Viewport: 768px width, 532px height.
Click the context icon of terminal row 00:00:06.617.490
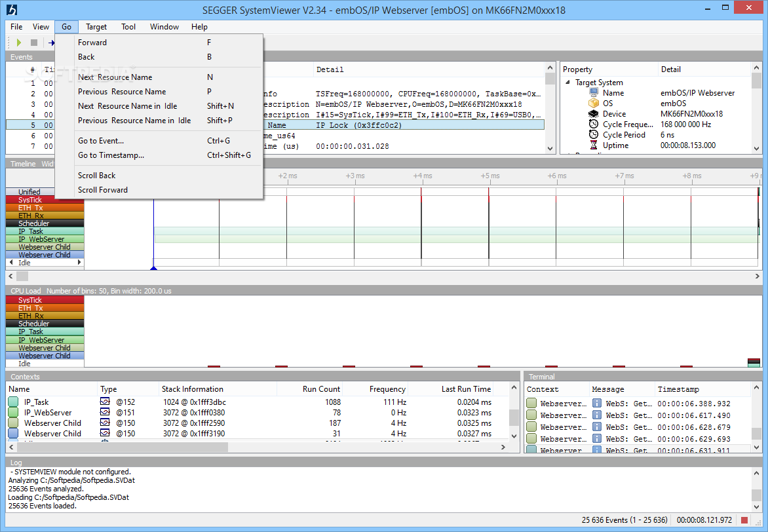click(x=531, y=415)
